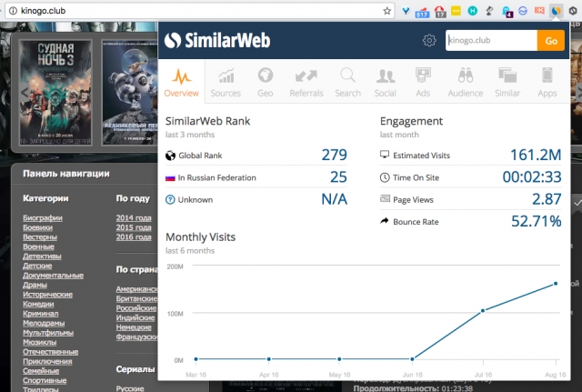Open the Ads tab
The image size is (582, 392).
point(423,82)
